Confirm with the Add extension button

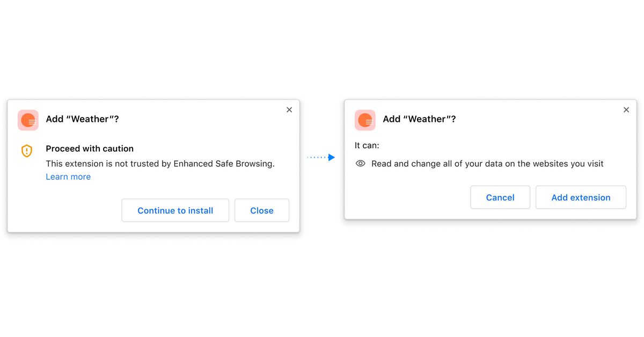click(581, 197)
